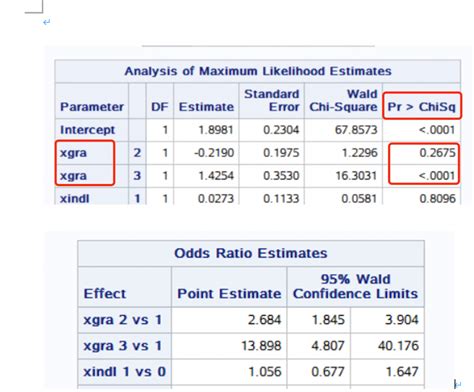Select the 'Intercept' row label

pos(87,130)
